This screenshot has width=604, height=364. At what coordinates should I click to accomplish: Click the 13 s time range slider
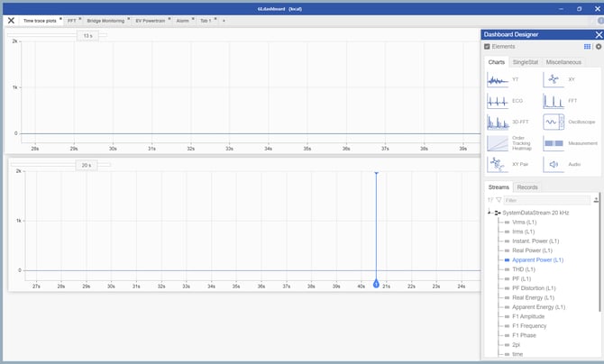(87, 36)
